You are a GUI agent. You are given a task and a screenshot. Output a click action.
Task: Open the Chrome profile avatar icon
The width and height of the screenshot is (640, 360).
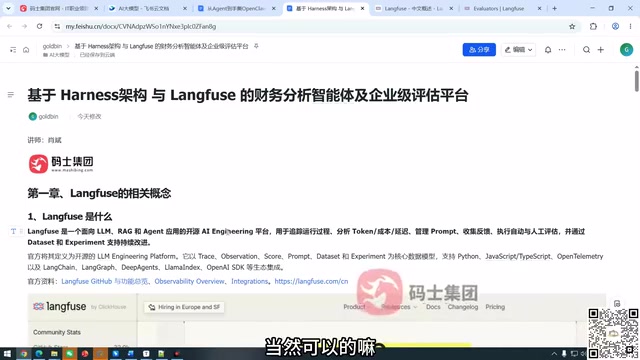point(615,26)
